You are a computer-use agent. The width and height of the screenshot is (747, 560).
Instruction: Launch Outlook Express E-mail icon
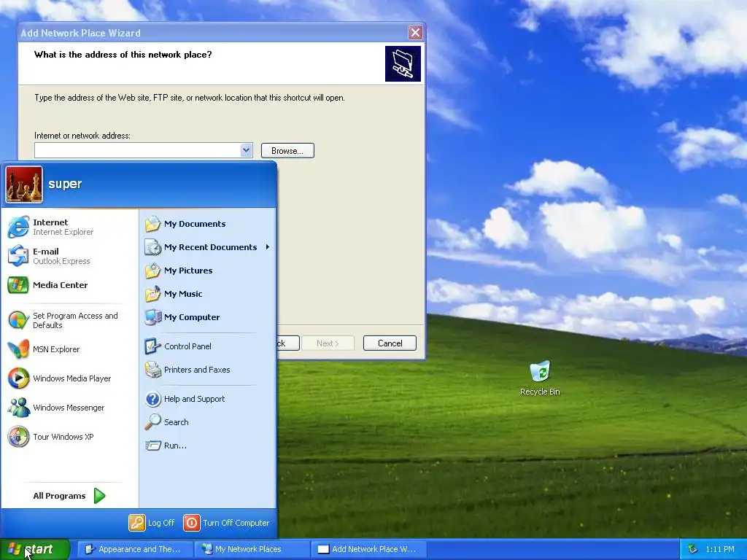(18, 256)
